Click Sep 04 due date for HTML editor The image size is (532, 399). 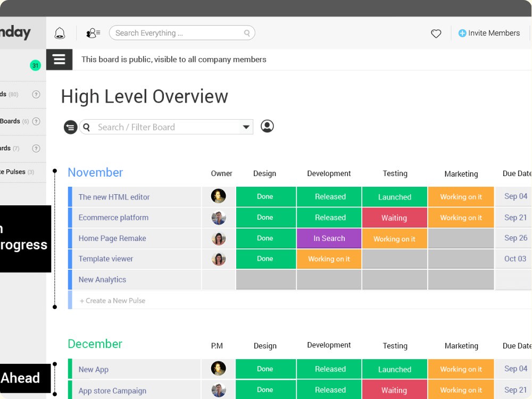coord(516,196)
